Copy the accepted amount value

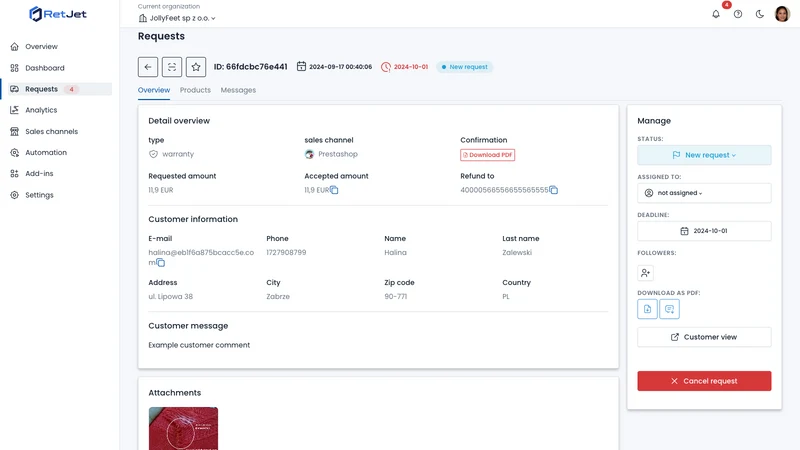point(334,190)
